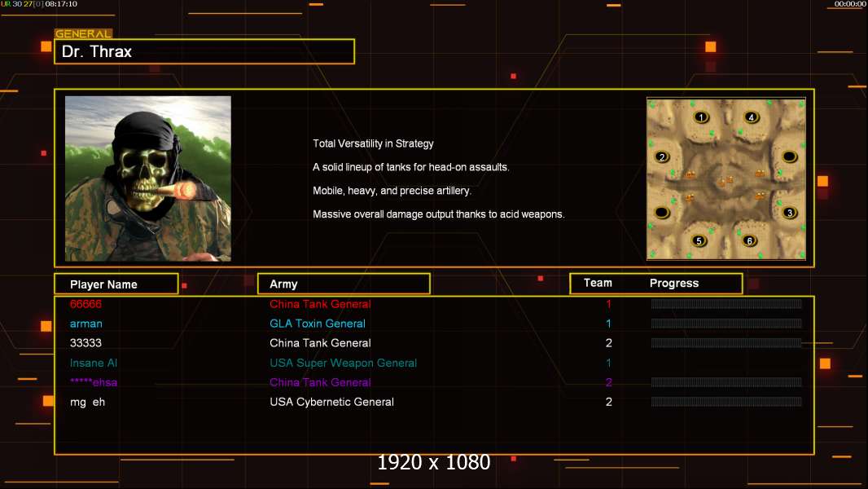Select player 66666 in the list

[x=85, y=304]
